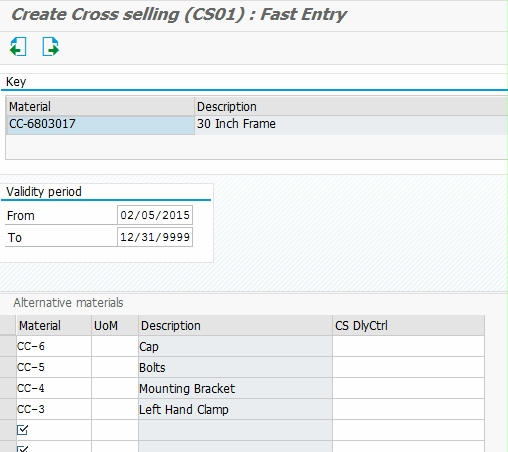Image resolution: width=508 pixels, height=452 pixels.
Task: Edit the validity From date 02/05/2015
Action: (155, 215)
